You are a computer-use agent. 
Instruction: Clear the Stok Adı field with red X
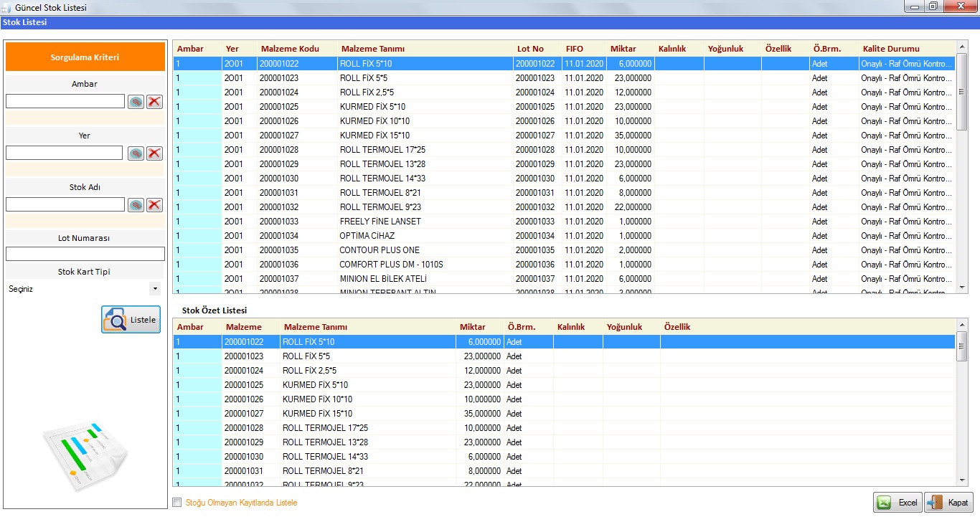[154, 205]
